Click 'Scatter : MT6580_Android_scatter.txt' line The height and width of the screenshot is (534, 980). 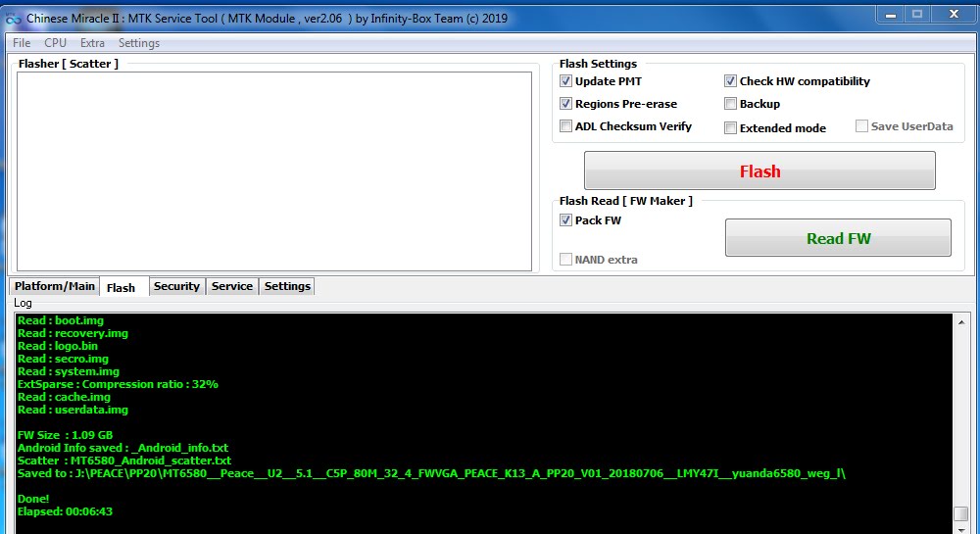124,461
